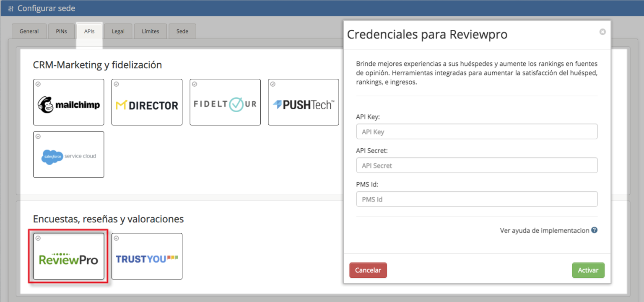This screenshot has height=302, width=644.
Task: Click the Activar button
Action: click(x=588, y=270)
